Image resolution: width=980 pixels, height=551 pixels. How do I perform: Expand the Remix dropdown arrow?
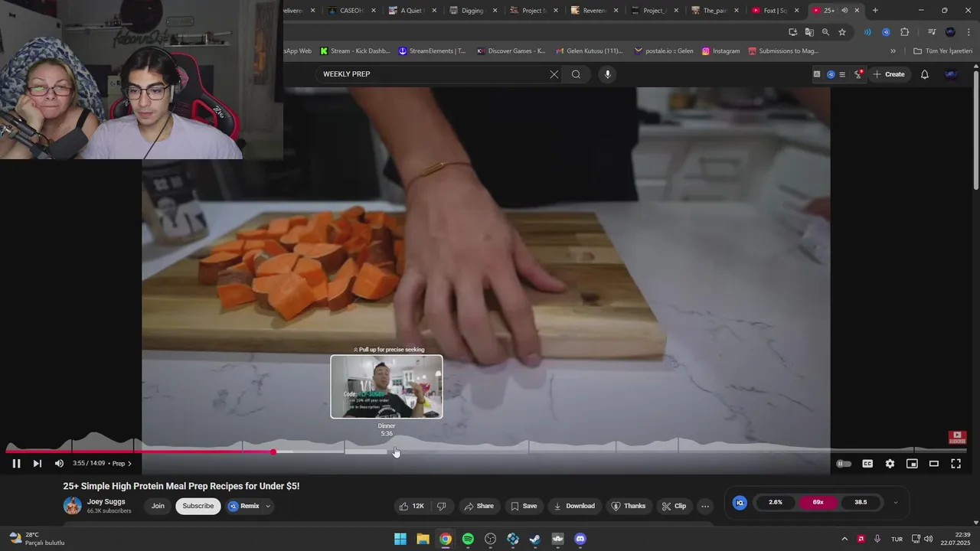(x=268, y=506)
